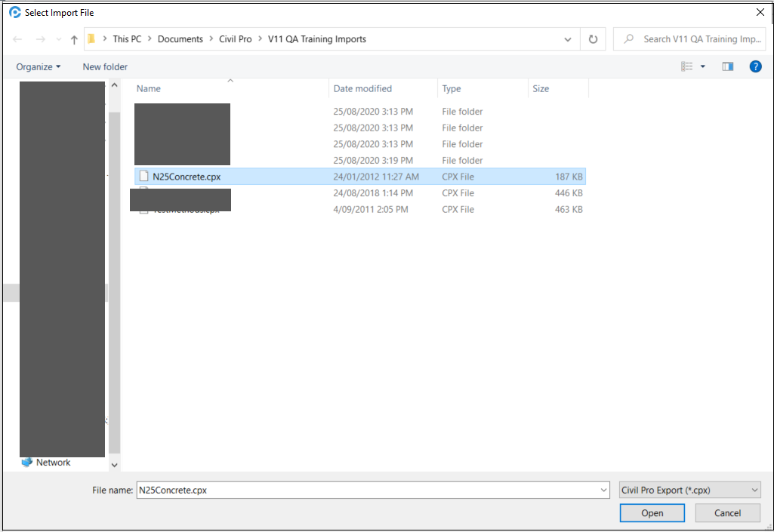
Task: Click the Open button
Action: tap(652, 513)
